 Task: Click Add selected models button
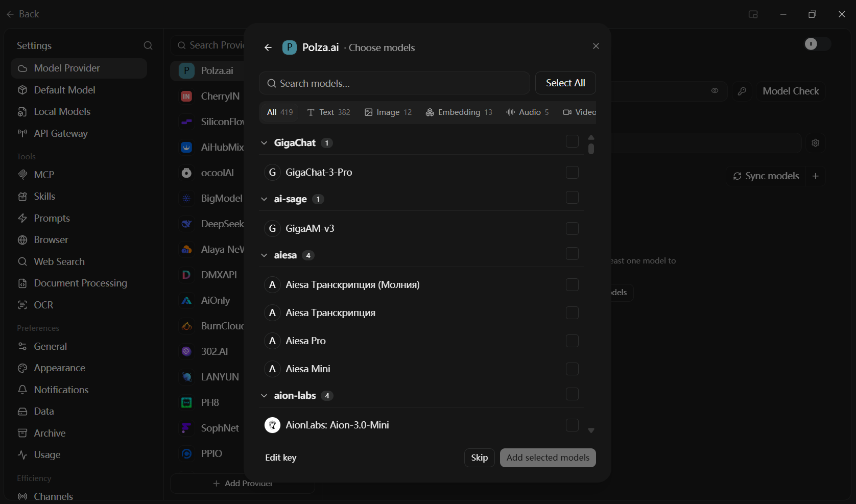(548, 458)
